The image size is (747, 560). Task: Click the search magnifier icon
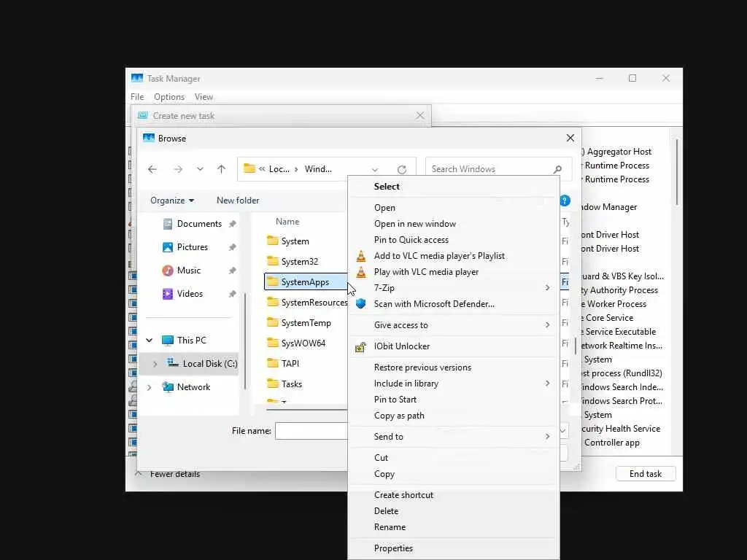click(557, 169)
